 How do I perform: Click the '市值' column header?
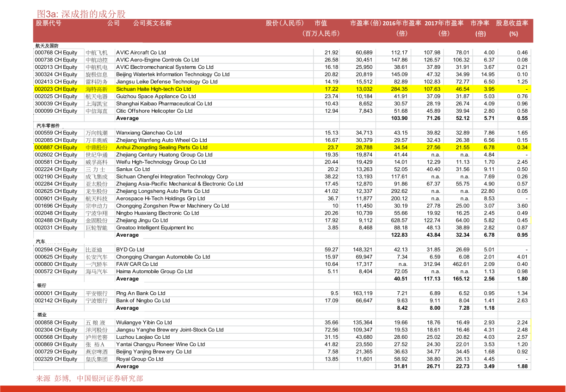(321, 23)
